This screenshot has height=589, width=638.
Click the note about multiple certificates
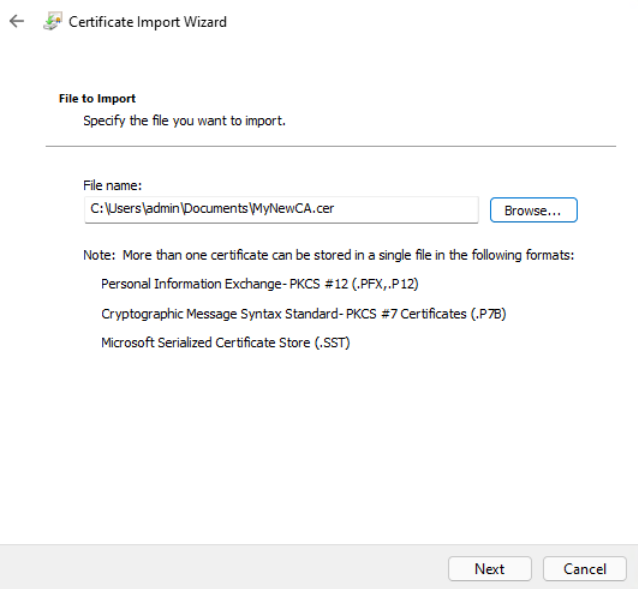point(328,255)
